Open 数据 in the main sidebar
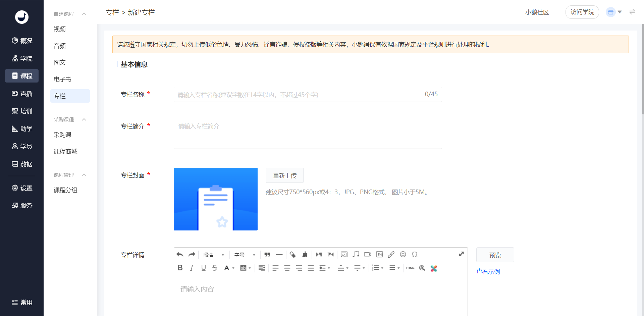This screenshot has height=316, width=644. point(22,164)
